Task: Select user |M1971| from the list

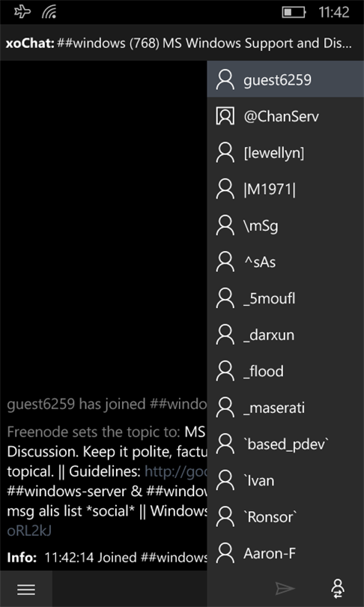Action: tap(285, 189)
